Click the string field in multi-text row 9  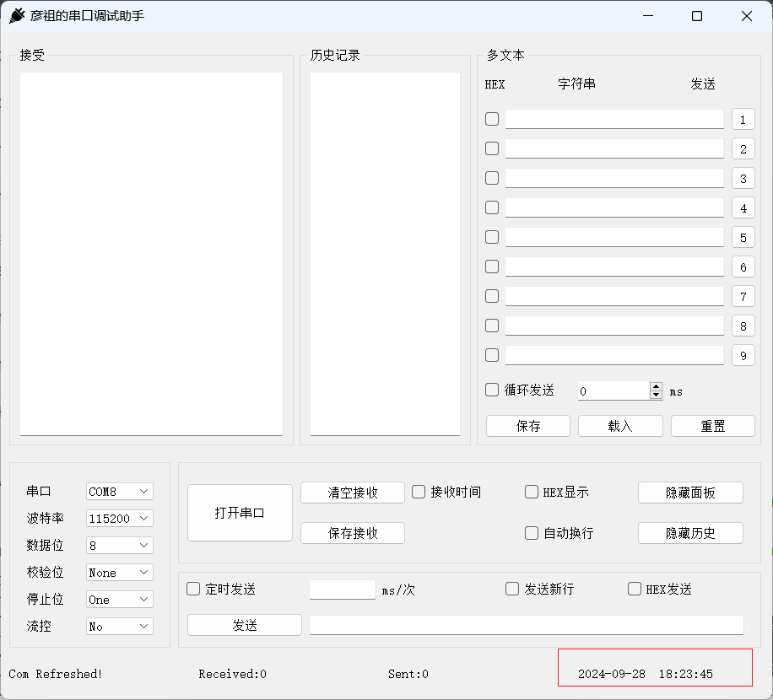[614, 356]
